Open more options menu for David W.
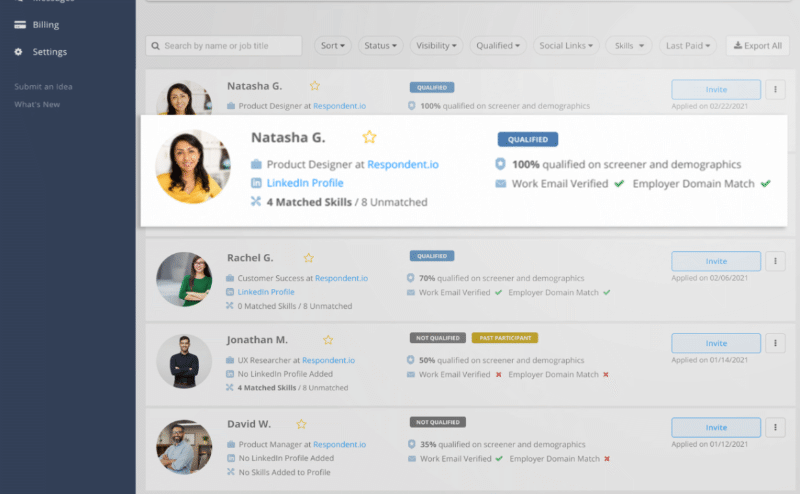This screenshot has width=800, height=494. coord(775,427)
